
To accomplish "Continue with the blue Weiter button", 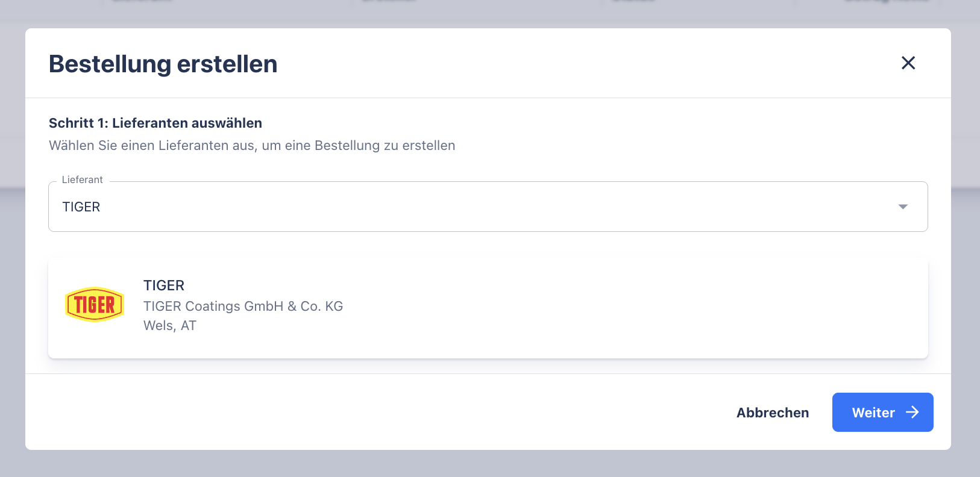I will coord(873,413).
